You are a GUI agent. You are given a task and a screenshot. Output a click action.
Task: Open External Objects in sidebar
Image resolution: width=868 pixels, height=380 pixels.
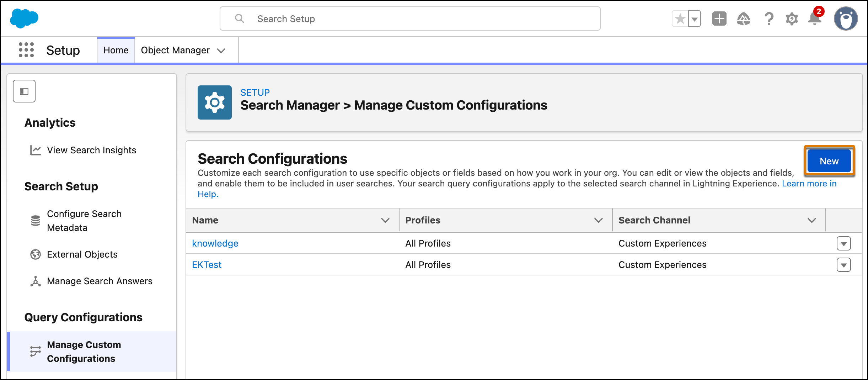pyautogui.click(x=82, y=254)
